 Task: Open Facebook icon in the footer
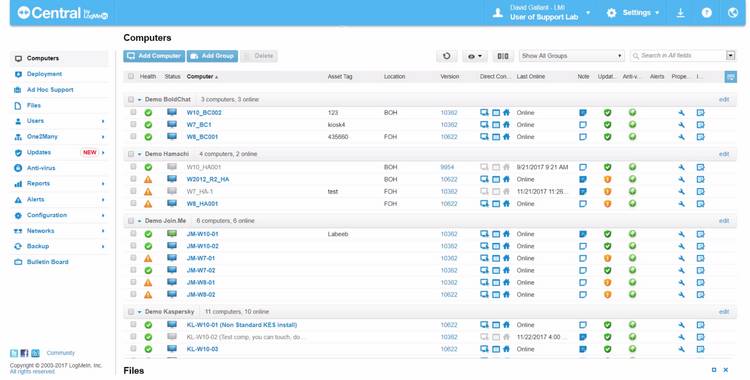tap(24, 353)
